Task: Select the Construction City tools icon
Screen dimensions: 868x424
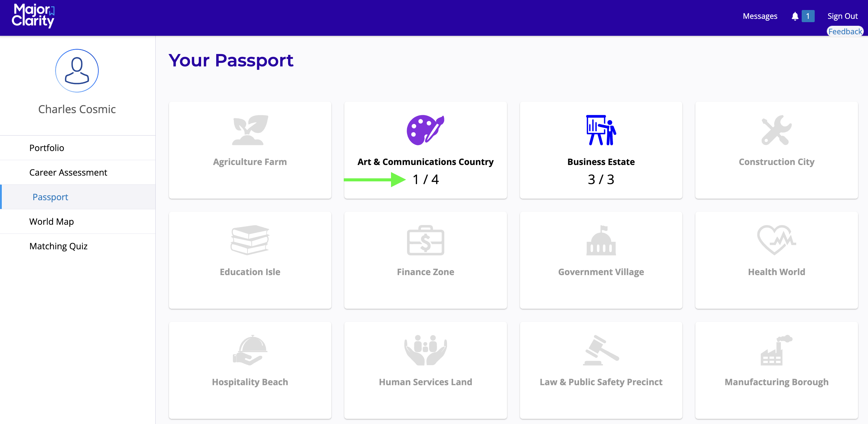Action: pyautogui.click(x=776, y=130)
